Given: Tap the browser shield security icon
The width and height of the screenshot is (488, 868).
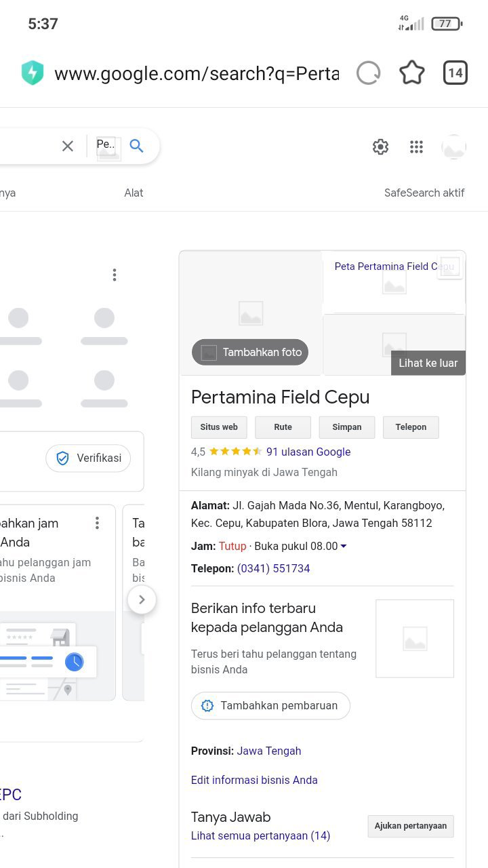Looking at the screenshot, I should (x=32, y=73).
